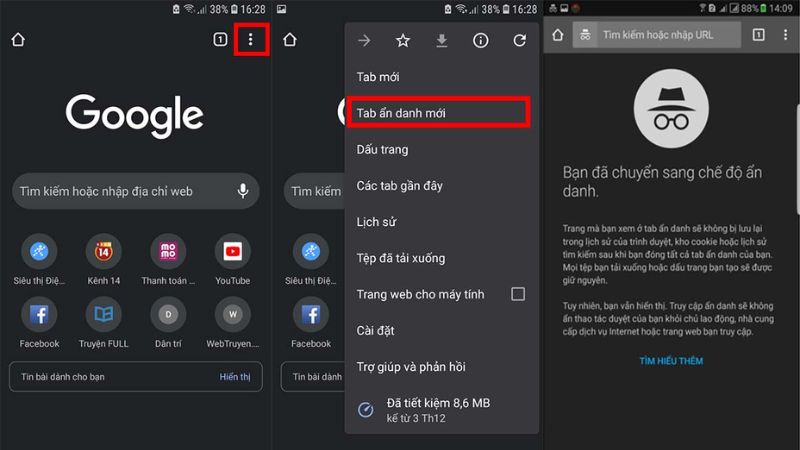
Task: Tap 14:09 clock in right status bar
Action: click(781, 8)
